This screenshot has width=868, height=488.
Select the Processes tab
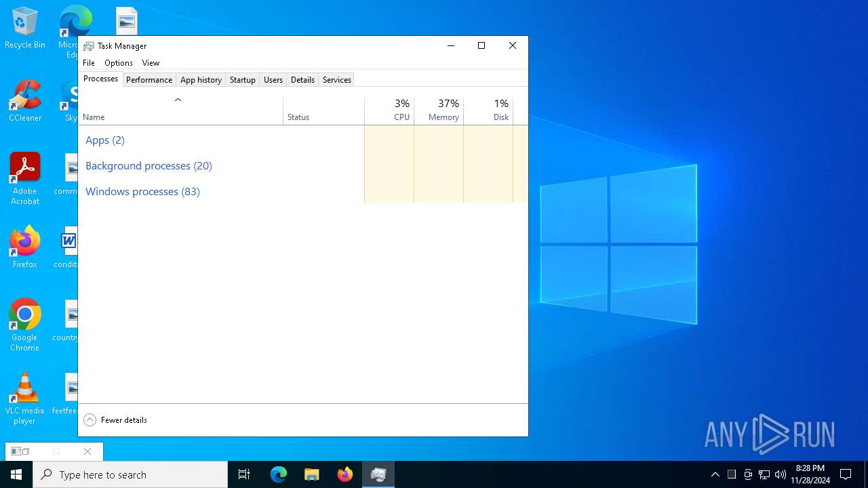pyautogui.click(x=100, y=79)
